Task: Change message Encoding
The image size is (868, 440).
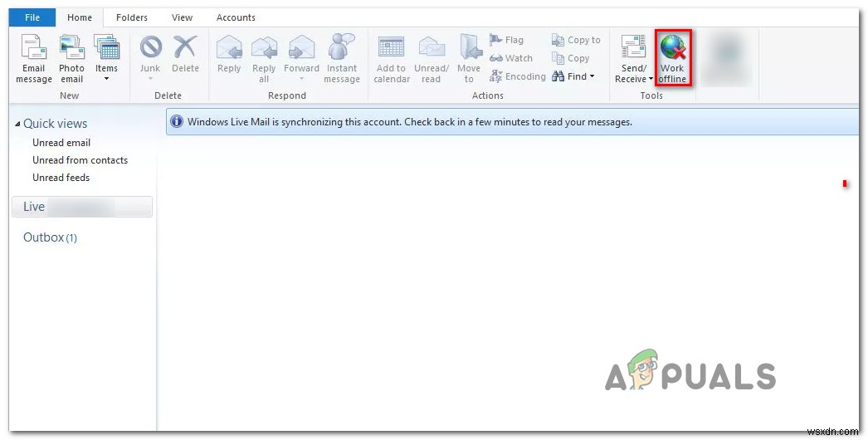Action: 518,76
